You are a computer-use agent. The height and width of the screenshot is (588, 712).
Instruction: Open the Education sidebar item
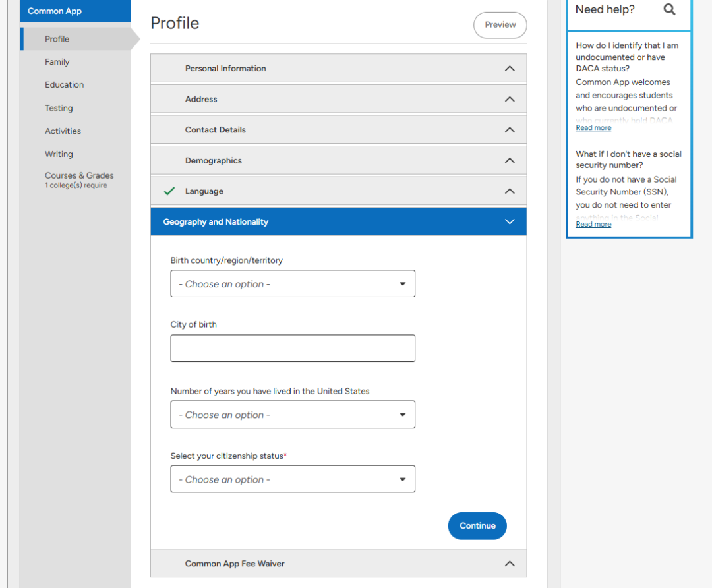click(64, 85)
